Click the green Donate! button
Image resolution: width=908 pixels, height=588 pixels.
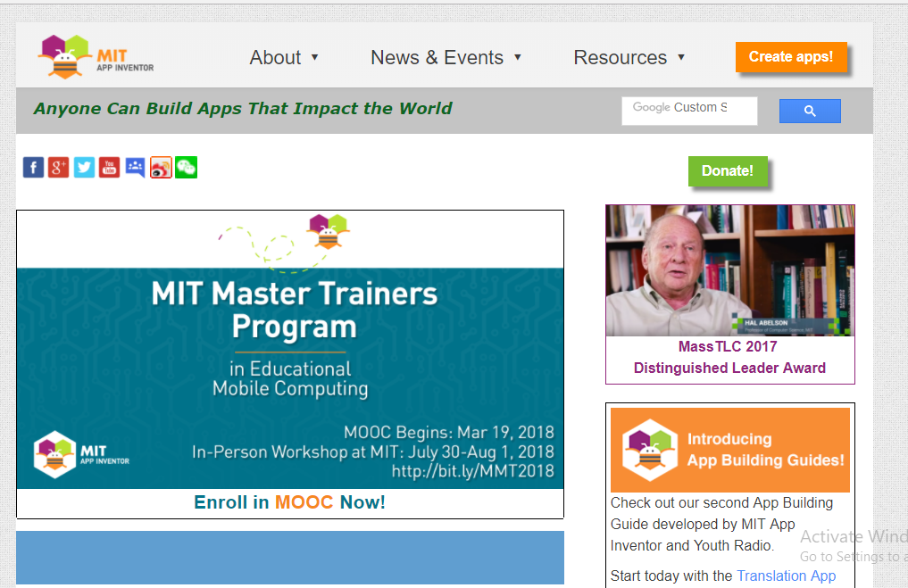[x=728, y=170]
